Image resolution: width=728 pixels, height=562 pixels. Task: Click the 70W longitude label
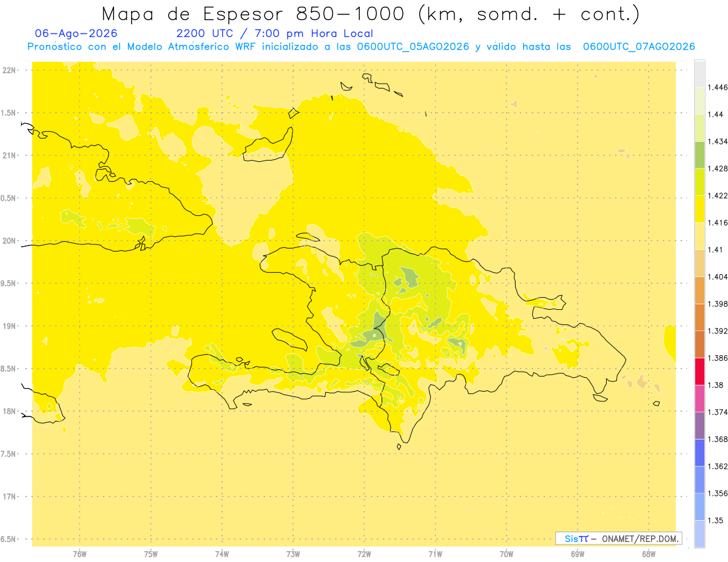[x=507, y=554]
